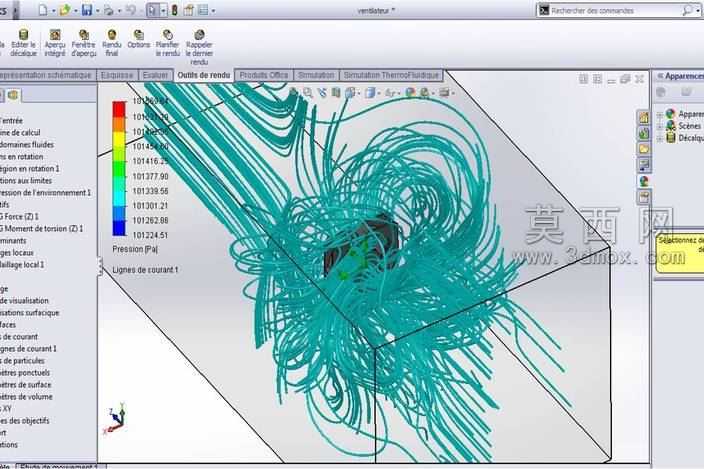Expand the Décalques tree node
This screenshot has height=469, width=704.
click(660, 139)
